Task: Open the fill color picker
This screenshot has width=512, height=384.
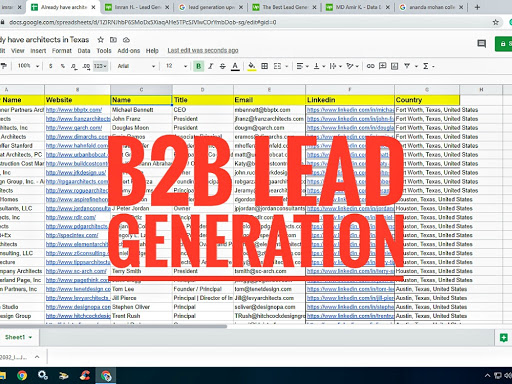Action: coord(252,66)
